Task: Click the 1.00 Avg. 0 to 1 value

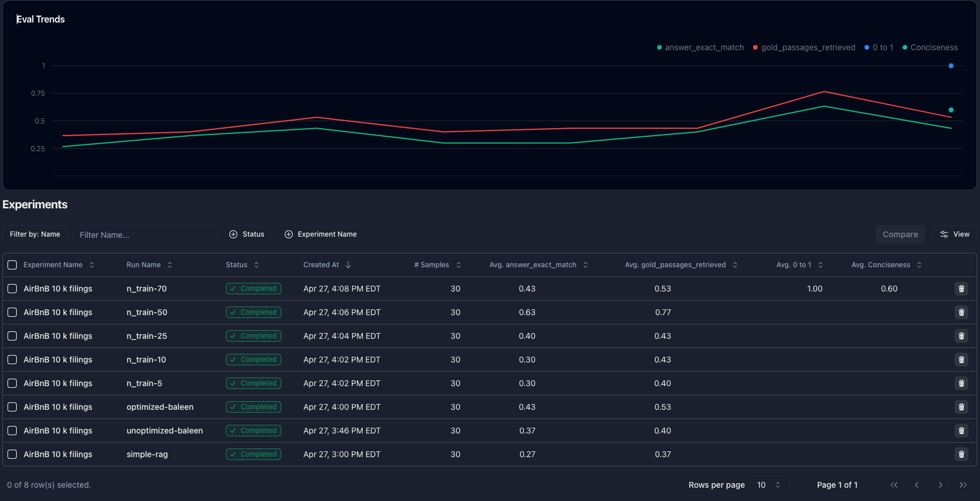Action: pos(815,289)
